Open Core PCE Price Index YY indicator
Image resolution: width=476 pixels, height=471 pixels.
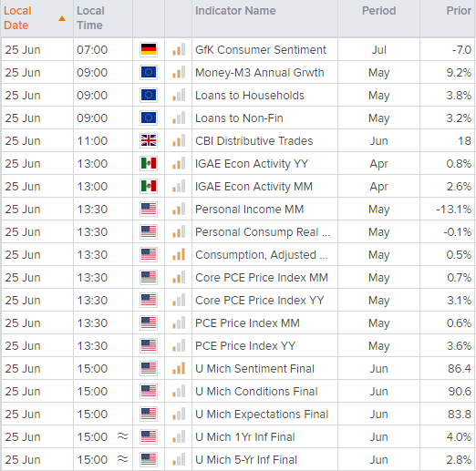click(260, 301)
